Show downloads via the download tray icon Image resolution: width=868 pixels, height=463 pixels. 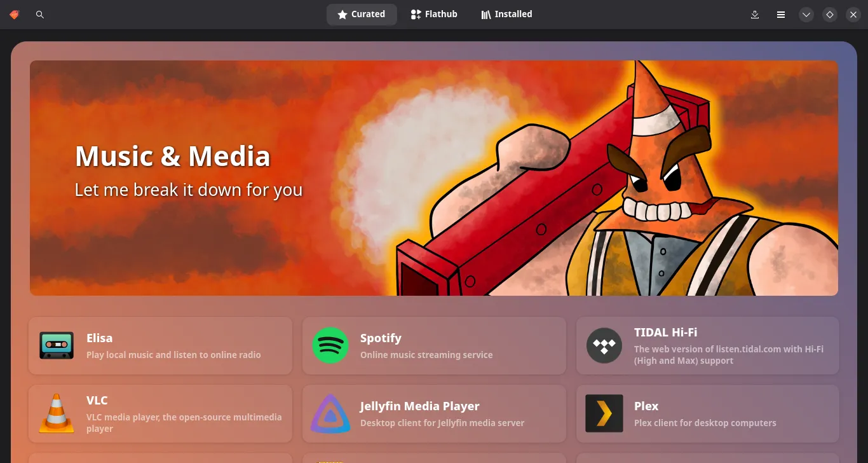point(755,14)
